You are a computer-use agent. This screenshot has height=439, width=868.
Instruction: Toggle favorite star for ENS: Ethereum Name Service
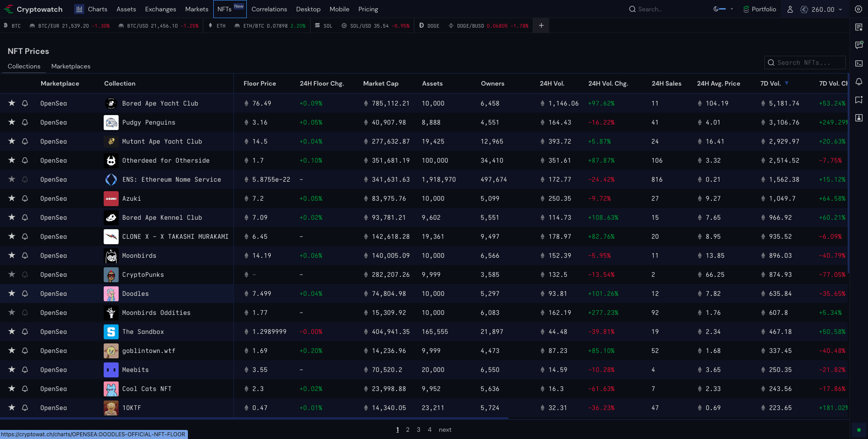pyautogui.click(x=12, y=179)
